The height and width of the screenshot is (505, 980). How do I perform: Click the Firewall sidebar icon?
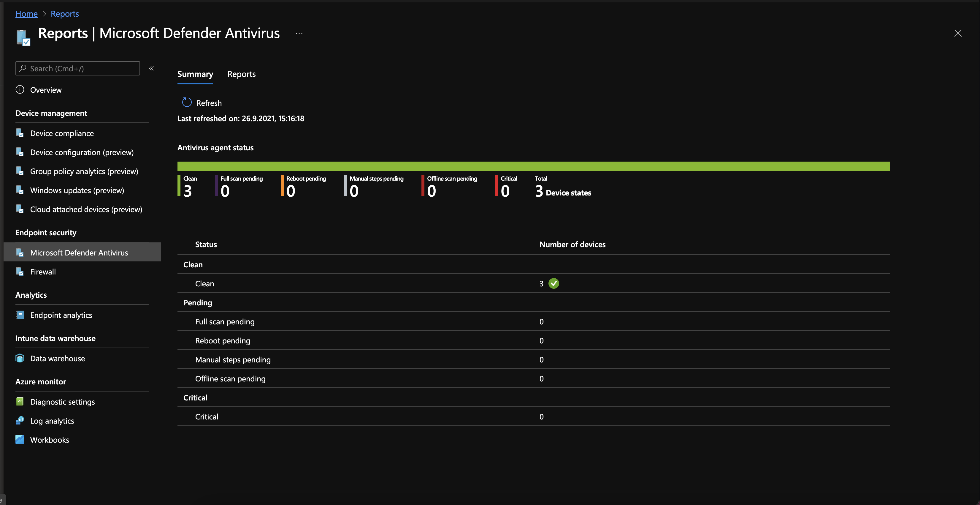[x=20, y=271]
